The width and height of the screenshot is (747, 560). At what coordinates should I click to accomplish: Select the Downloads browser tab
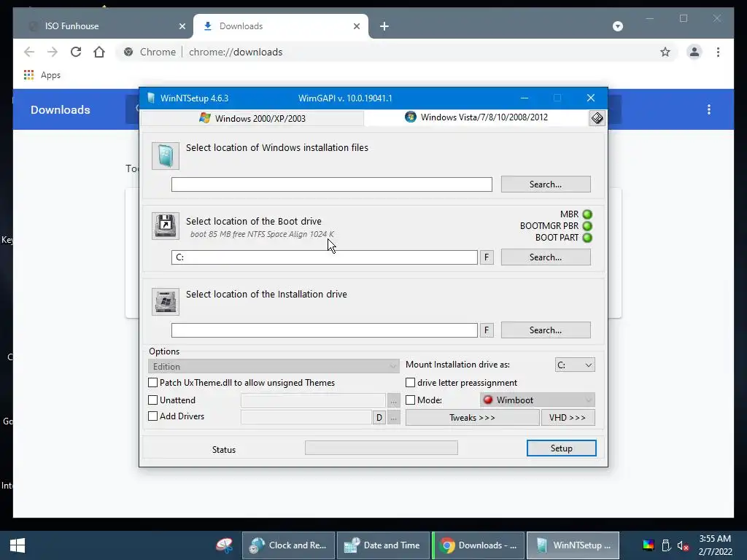click(x=281, y=26)
